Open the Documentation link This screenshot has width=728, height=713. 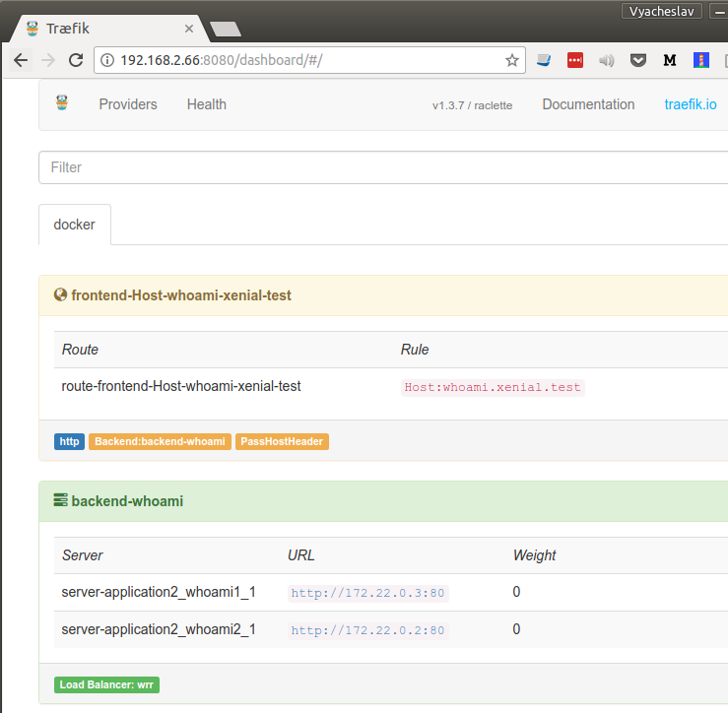[x=588, y=104]
